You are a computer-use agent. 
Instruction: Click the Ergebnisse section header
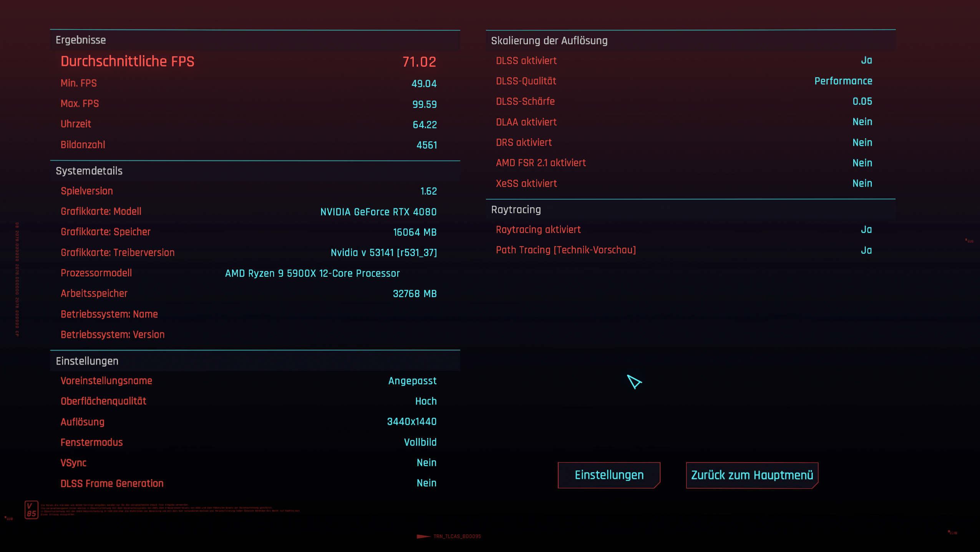(81, 40)
